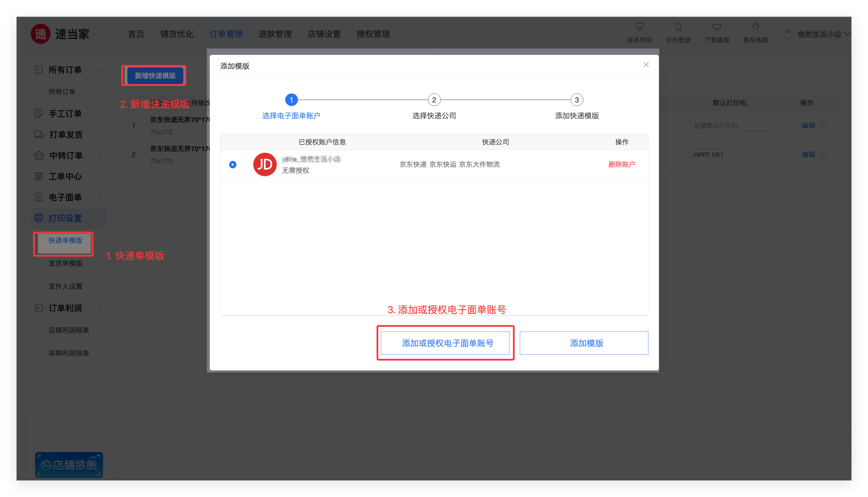Close the 添加模版 dialog
The height and width of the screenshot is (497, 868).
pyautogui.click(x=646, y=65)
